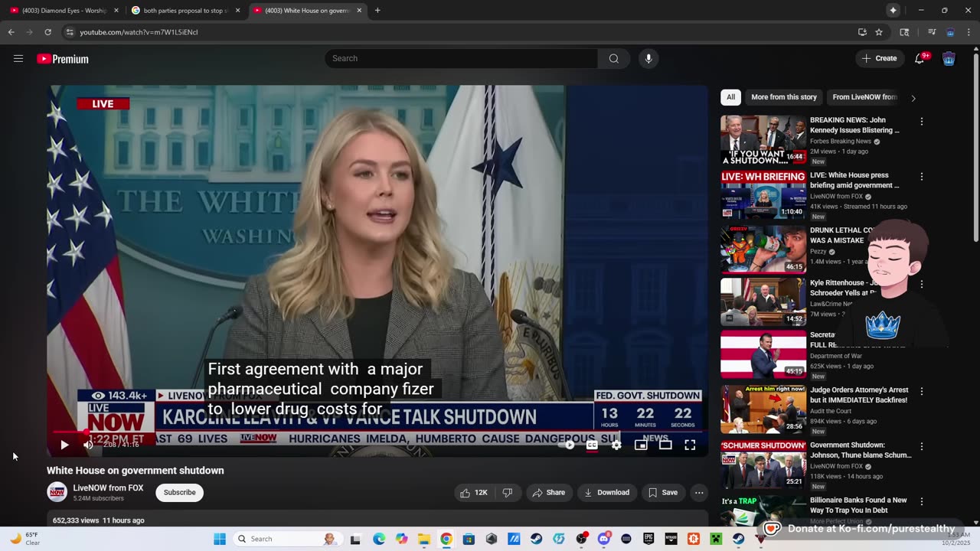980x551 pixels.
Task: Open Chrome three-dot menu
Action: 969,32
